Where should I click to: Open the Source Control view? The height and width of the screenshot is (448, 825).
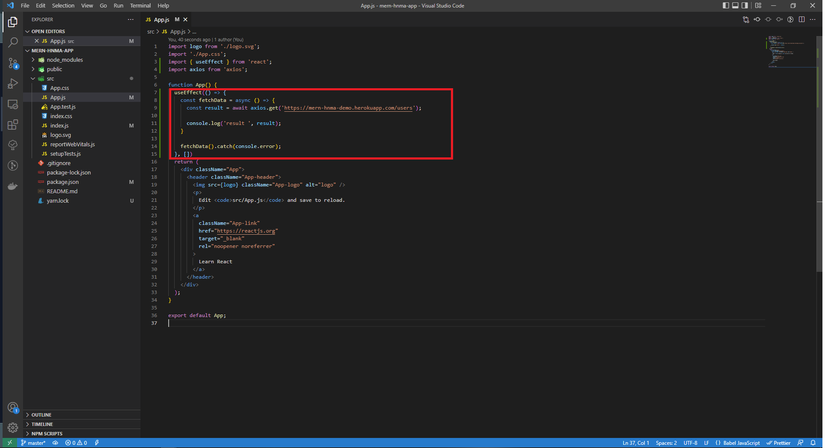[x=12, y=63]
